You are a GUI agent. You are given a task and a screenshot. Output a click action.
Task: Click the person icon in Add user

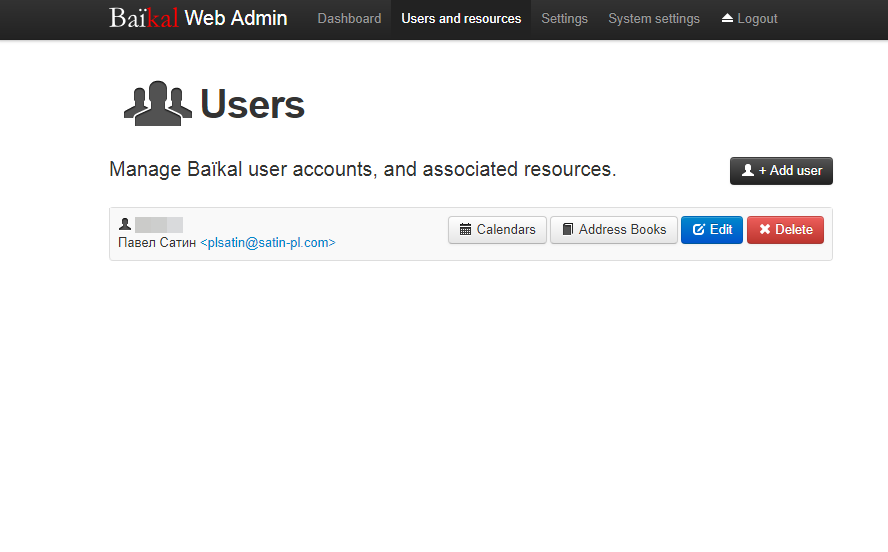(x=747, y=171)
